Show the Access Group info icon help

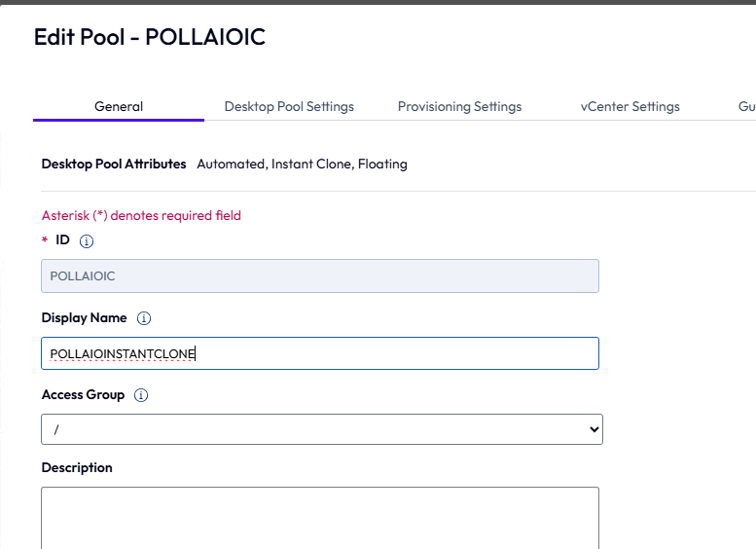click(141, 395)
